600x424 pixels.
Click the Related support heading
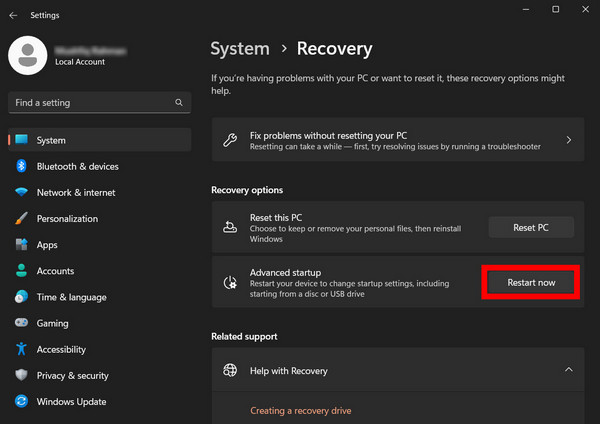pos(244,336)
